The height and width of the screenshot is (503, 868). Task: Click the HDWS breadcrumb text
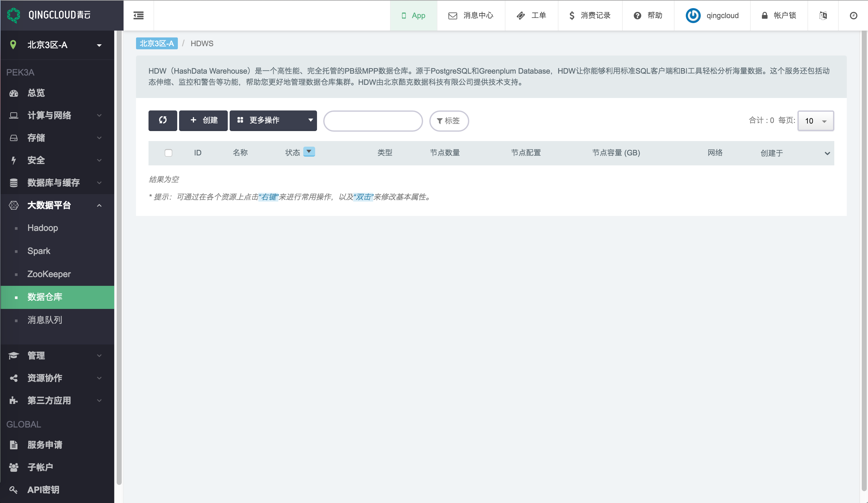click(202, 43)
